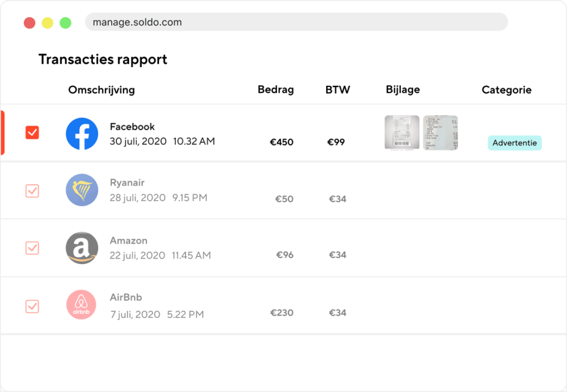
Task: Click the 9.15 PM time
Action: [190, 198]
